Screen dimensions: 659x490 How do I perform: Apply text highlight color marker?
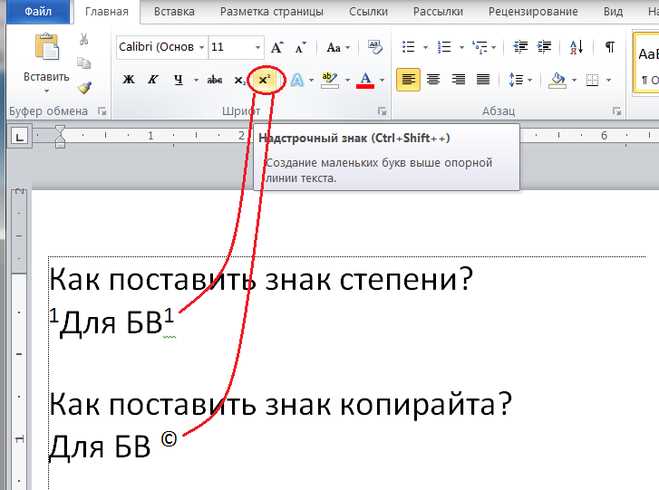tap(329, 80)
